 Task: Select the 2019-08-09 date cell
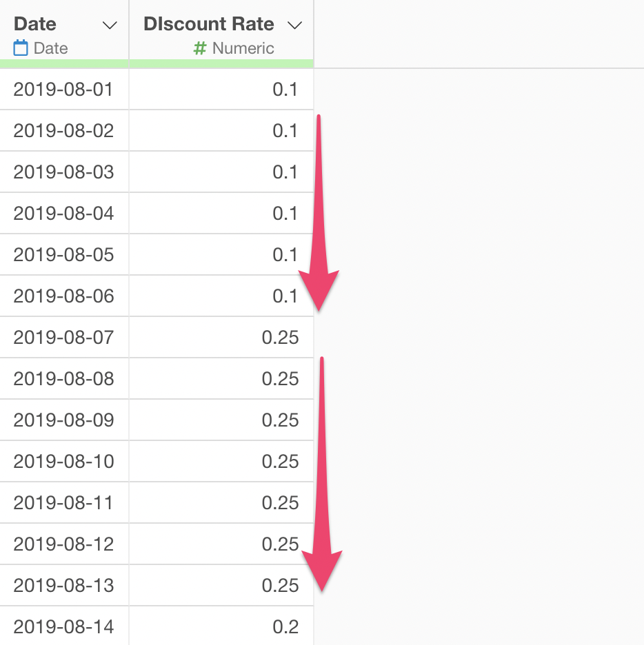tap(63, 420)
